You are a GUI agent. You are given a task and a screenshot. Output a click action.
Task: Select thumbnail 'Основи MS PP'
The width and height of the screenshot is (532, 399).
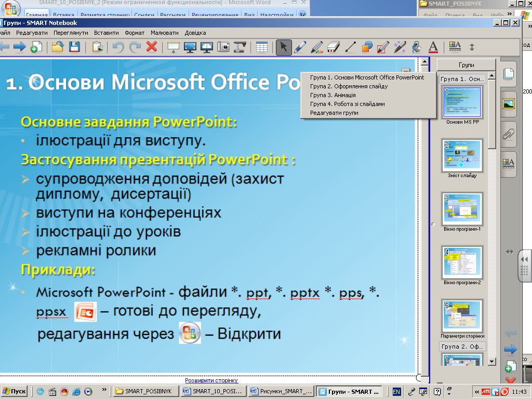(x=462, y=102)
